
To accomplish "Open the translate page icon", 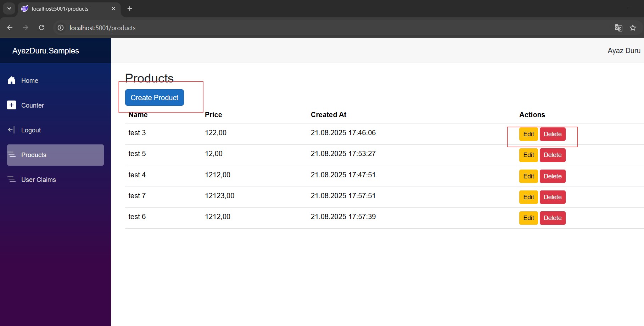I will (618, 28).
